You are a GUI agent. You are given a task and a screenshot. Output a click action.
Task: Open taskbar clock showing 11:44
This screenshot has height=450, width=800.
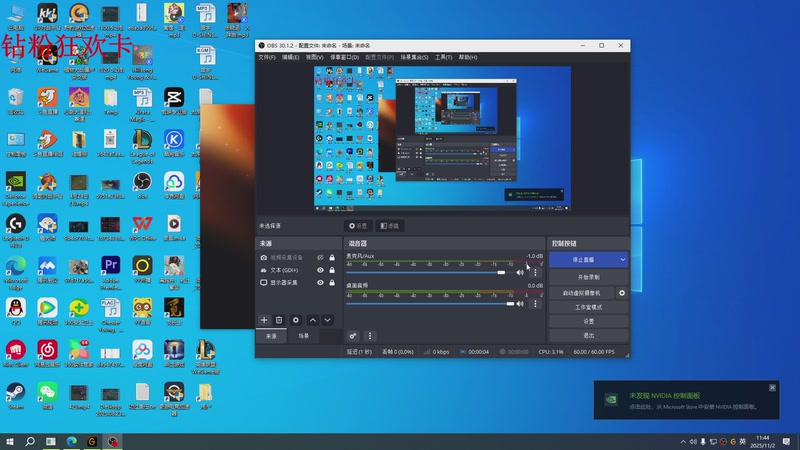coord(763,441)
